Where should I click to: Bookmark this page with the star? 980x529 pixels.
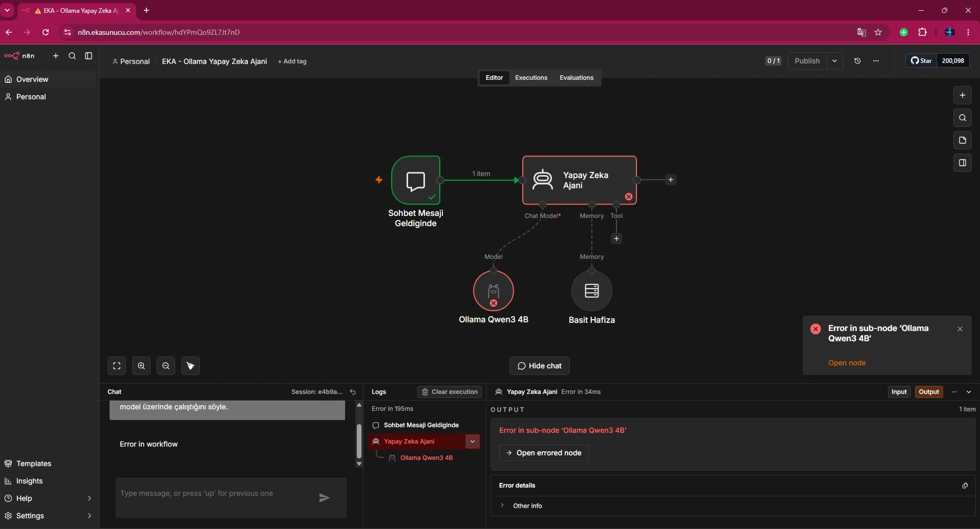(879, 32)
